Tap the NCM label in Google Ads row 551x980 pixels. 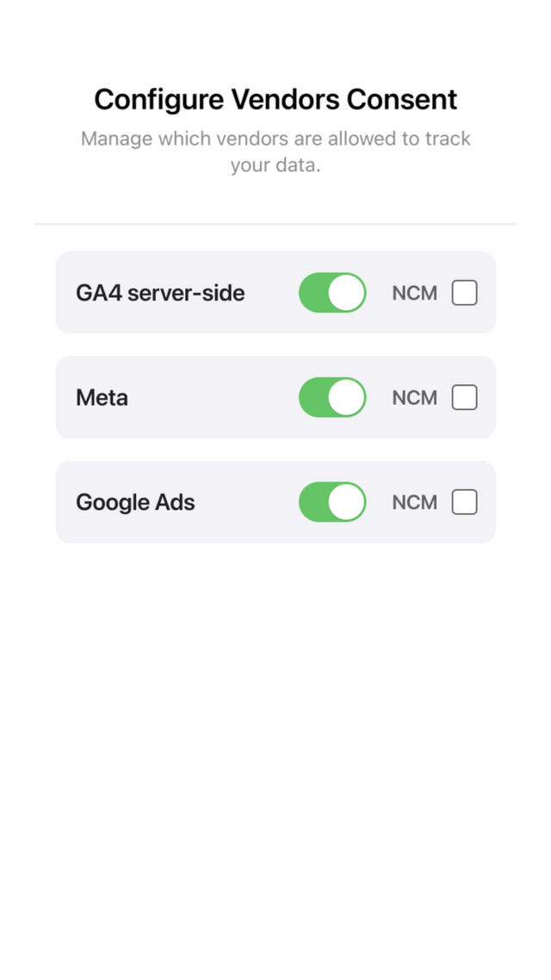point(415,502)
